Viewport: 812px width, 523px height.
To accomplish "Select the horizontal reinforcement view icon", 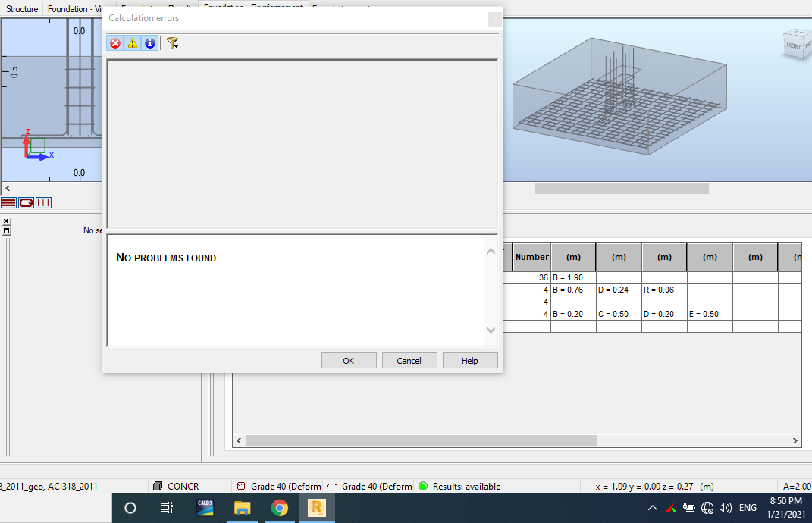I will click(8, 202).
